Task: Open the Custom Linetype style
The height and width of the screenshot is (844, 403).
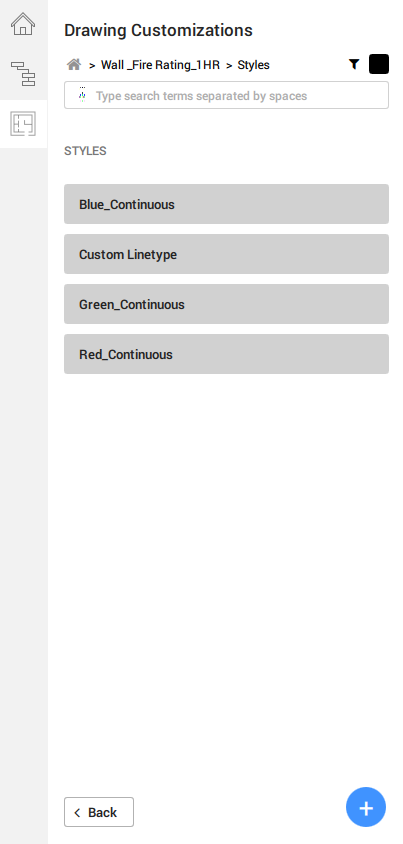Action: (x=227, y=254)
